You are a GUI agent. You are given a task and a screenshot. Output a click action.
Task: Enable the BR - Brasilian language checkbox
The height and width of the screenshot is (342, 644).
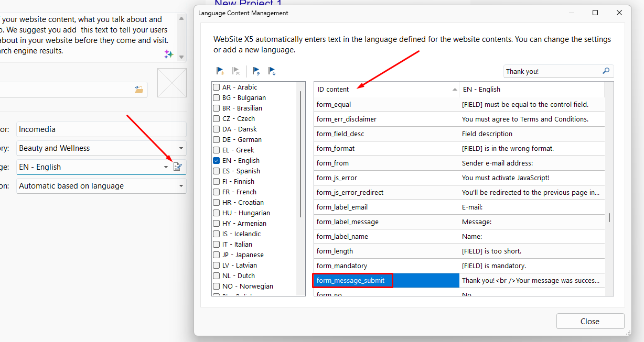(x=216, y=108)
